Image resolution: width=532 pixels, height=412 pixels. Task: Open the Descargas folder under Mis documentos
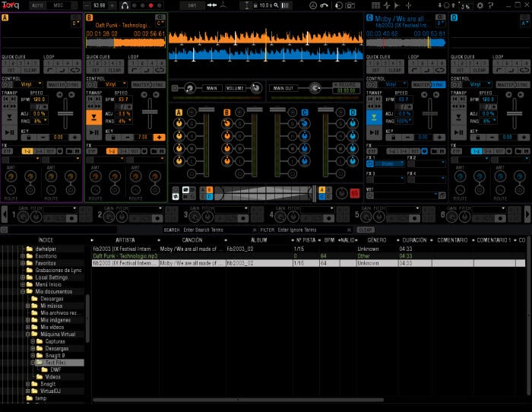(x=53, y=299)
